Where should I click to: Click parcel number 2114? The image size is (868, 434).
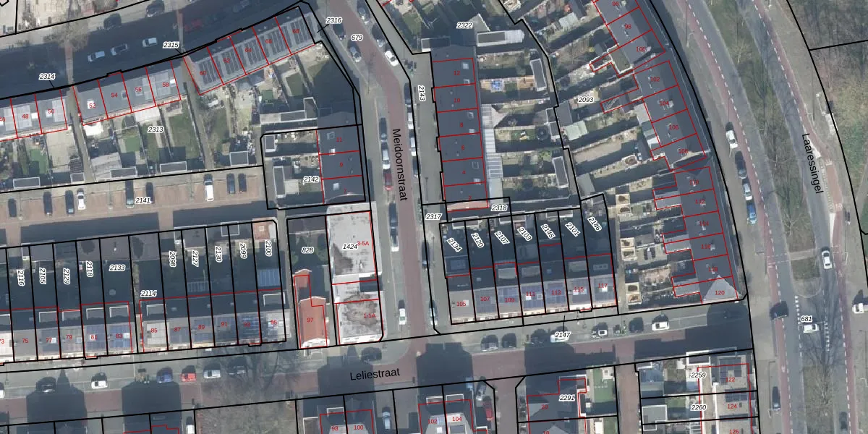click(148, 293)
